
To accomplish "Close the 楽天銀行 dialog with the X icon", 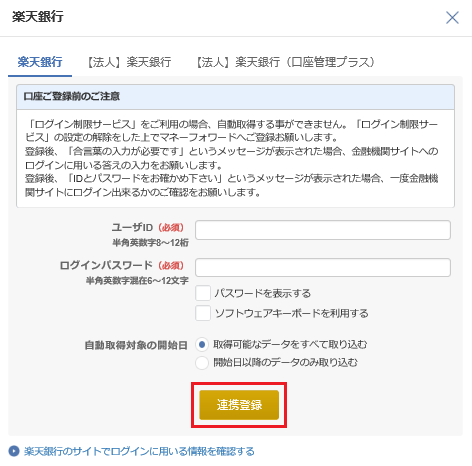I will pyautogui.click(x=452, y=18).
